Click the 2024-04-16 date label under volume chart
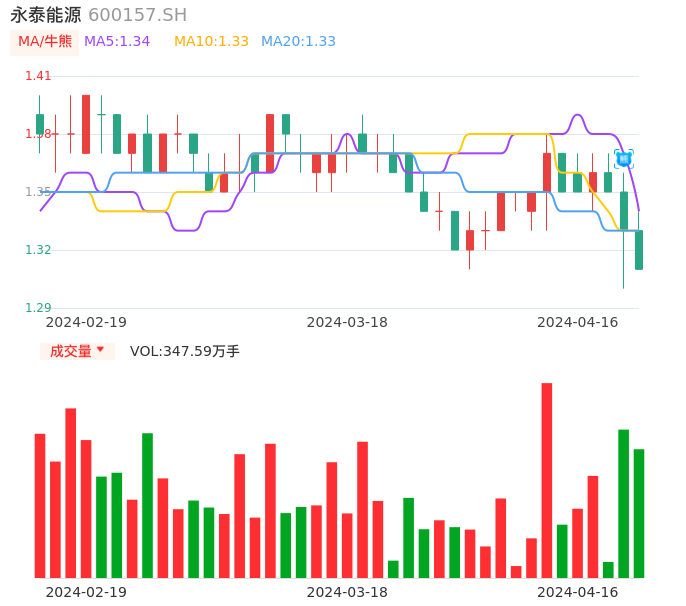The image size is (686, 606). [x=577, y=592]
